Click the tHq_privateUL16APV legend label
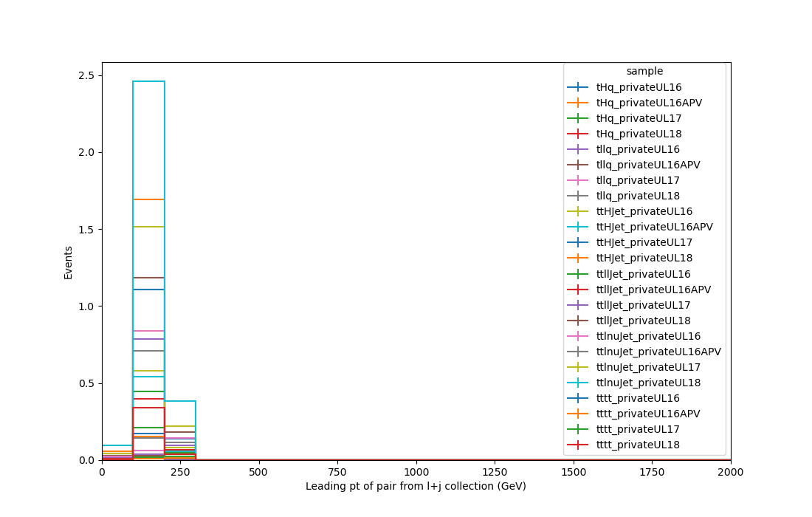 coord(649,103)
